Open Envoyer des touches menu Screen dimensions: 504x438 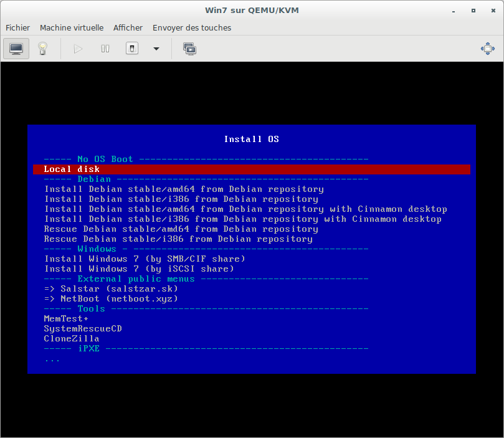pos(192,28)
